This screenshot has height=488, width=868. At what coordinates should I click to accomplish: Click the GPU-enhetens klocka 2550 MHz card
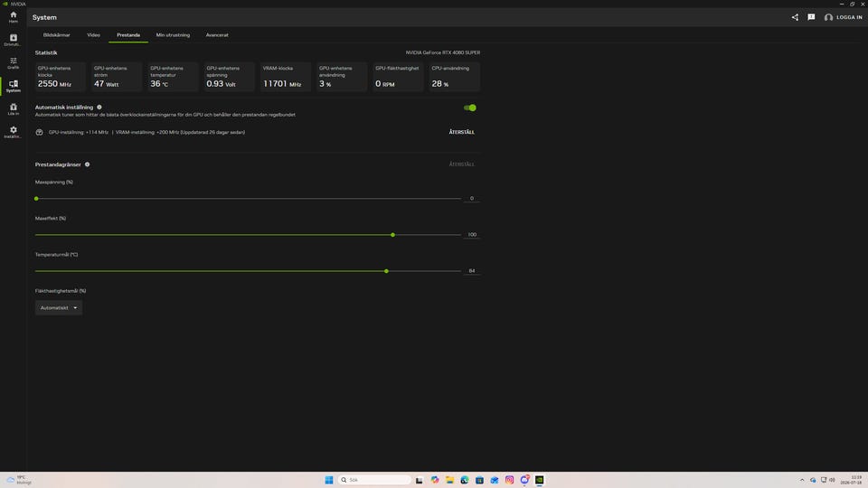point(61,77)
